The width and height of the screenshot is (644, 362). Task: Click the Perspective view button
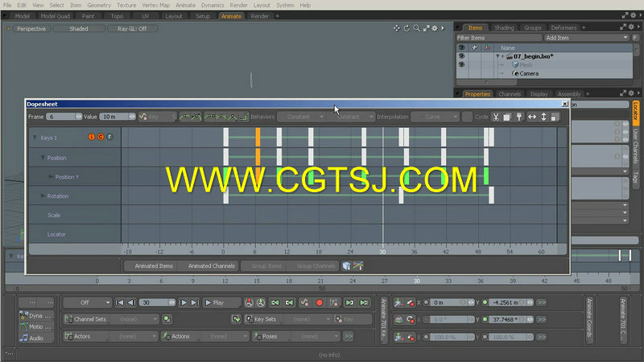click(31, 29)
